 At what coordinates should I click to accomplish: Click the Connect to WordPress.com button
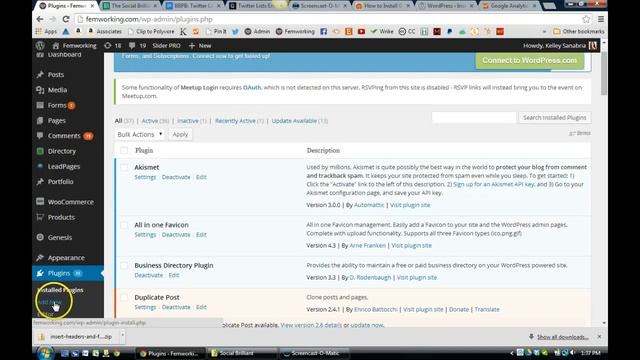[x=529, y=60]
